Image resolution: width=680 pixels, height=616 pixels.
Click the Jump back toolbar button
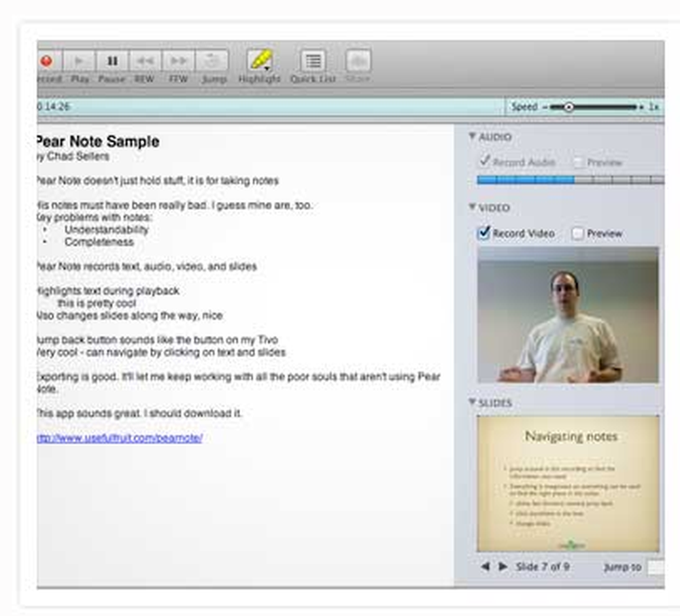[212, 61]
